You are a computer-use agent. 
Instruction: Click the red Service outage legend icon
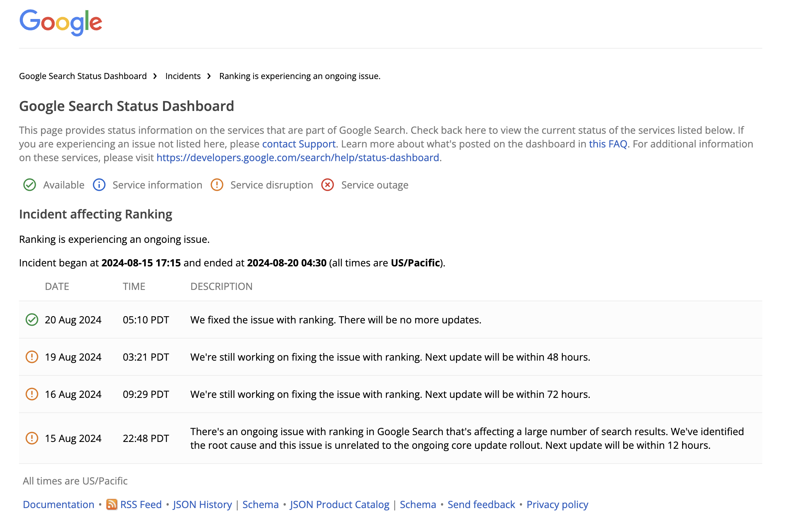tap(328, 185)
